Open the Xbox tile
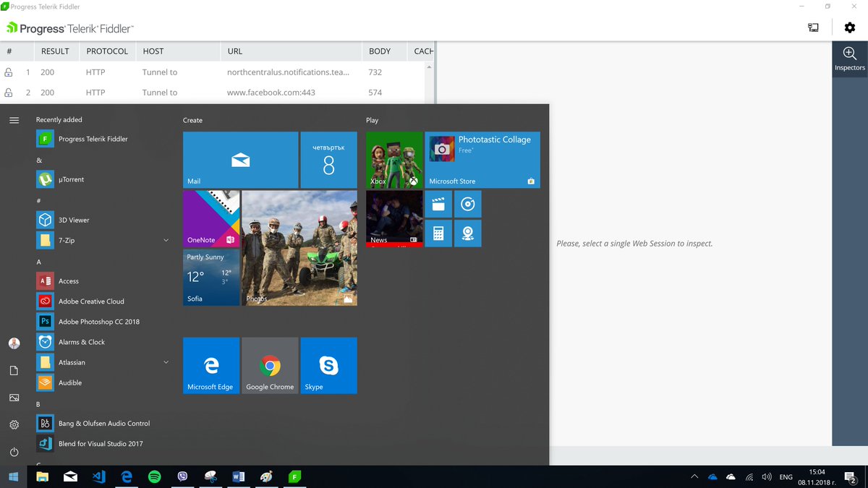 pyautogui.click(x=394, y=160)
